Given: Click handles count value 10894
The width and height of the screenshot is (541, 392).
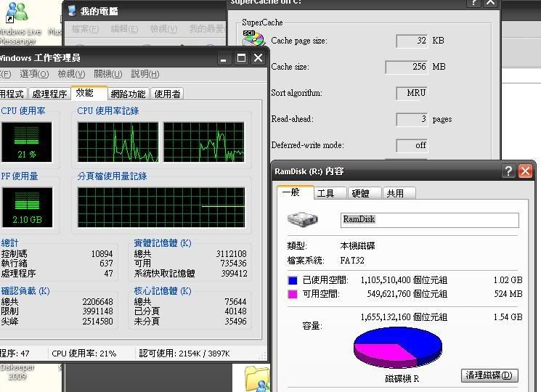Looking at the screenshot, I should (102, 254).
